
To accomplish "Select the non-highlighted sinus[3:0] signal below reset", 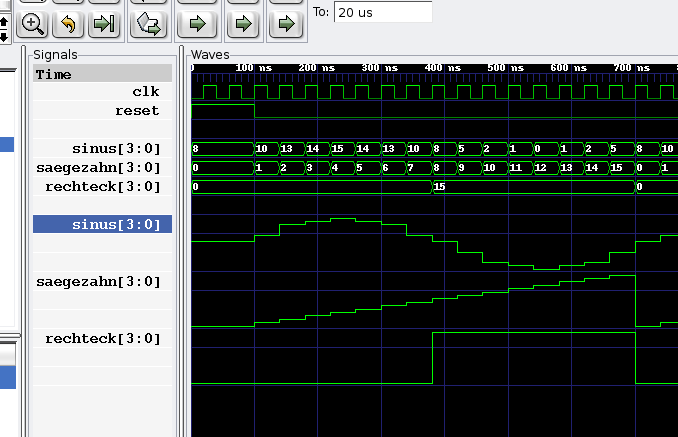I will pyautogui.click(x=102, y=149).
